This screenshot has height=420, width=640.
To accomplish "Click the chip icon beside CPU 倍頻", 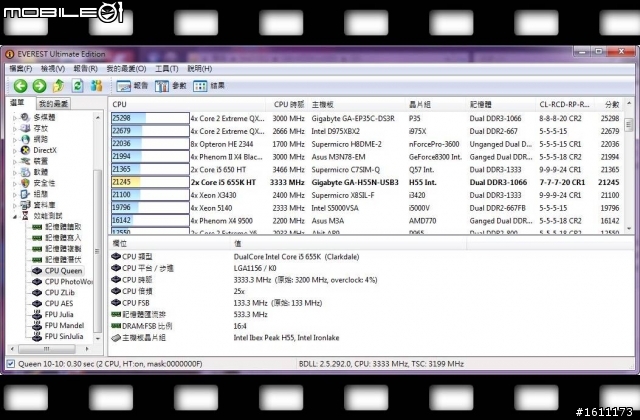I will [116, 291].
